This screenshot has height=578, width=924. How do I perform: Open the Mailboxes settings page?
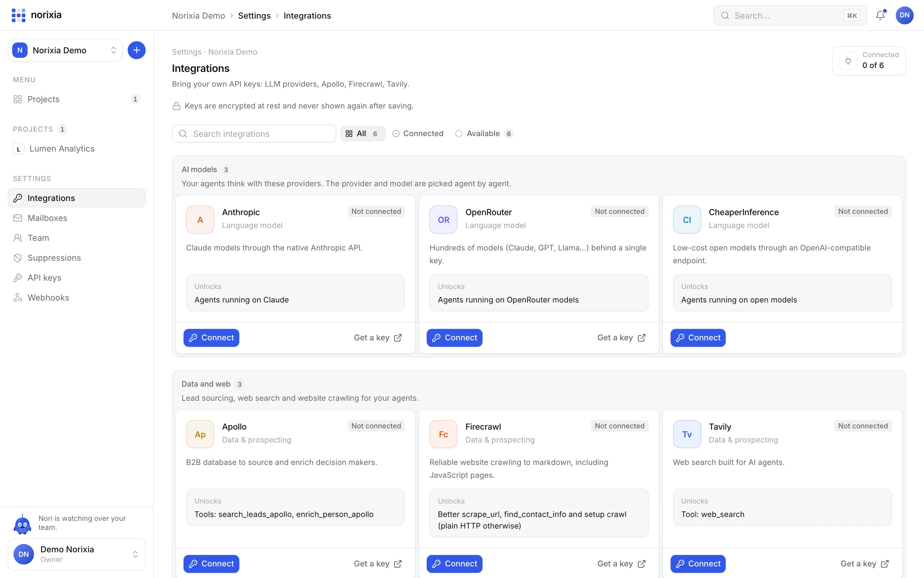(x=76, y=218)
